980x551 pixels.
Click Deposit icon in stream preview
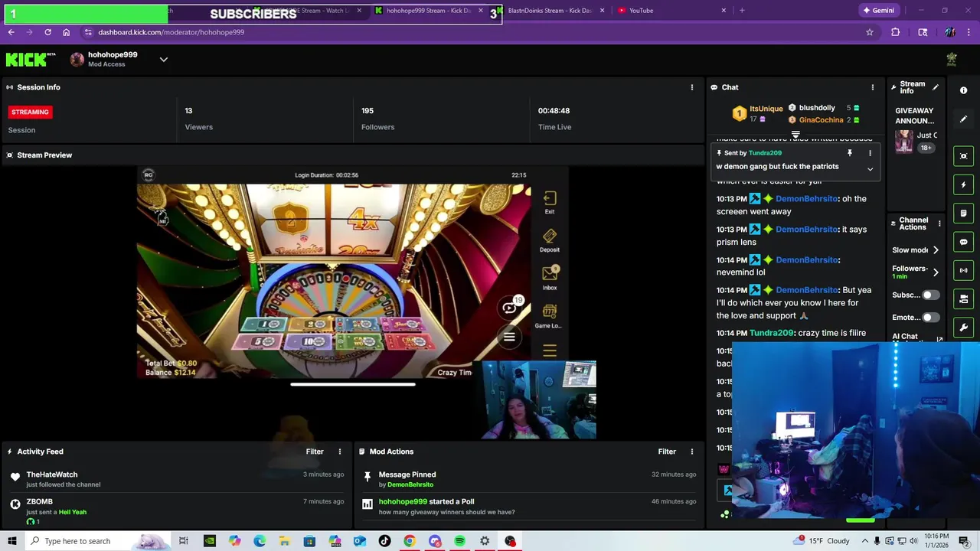coord(550,241)
